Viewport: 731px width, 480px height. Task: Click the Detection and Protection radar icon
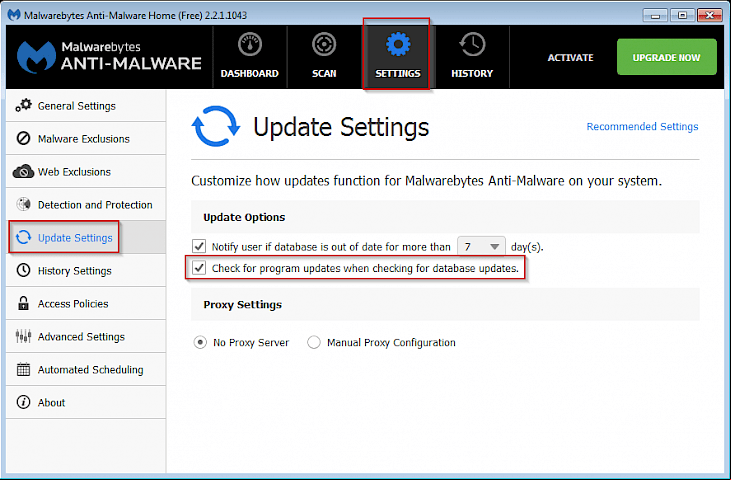point(23,204)
